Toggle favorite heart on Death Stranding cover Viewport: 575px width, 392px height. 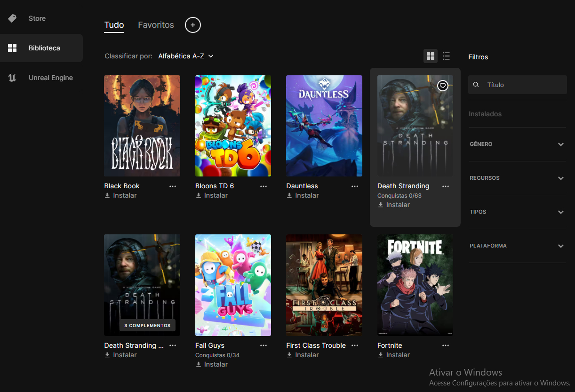pyautogui.click(x=442, y=86)
